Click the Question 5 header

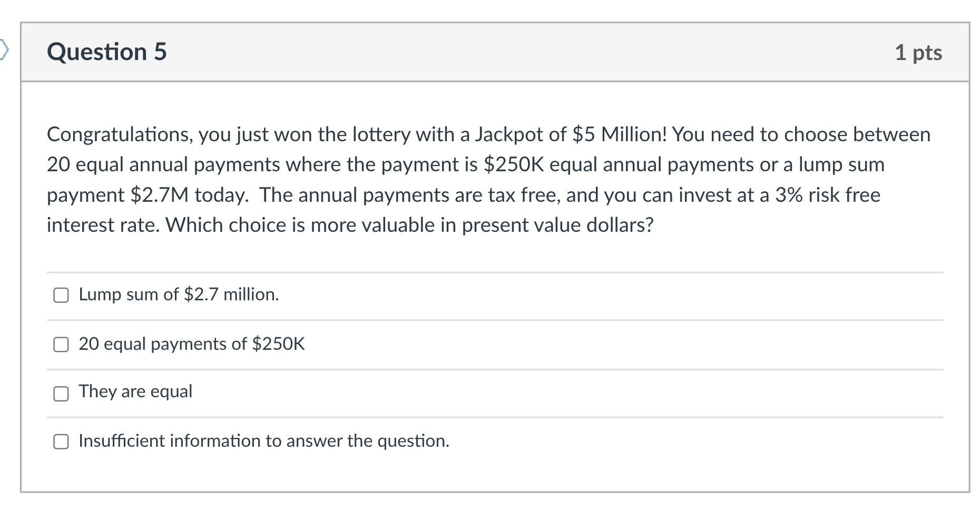(x=107, y=52)
